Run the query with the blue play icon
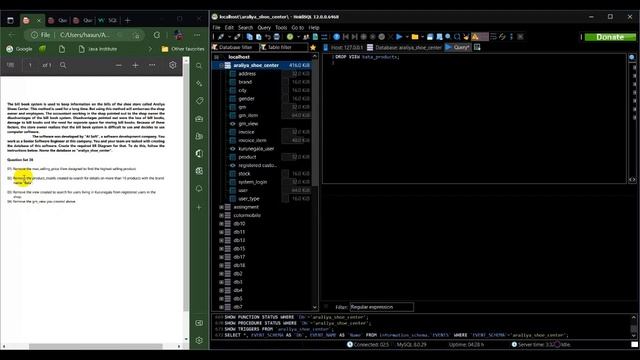Screen dimensions: 640x360 click(399, 37)
